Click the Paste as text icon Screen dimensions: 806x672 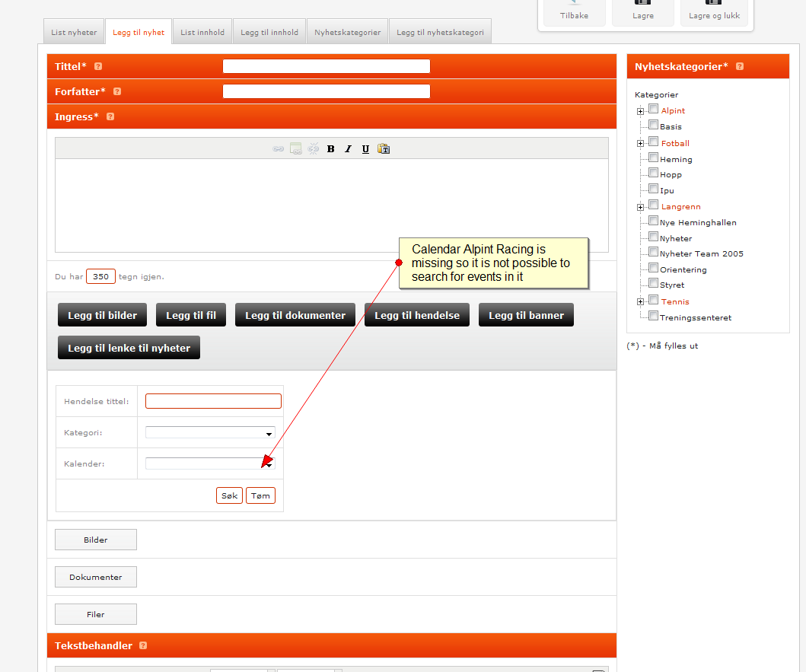point(384,149)
